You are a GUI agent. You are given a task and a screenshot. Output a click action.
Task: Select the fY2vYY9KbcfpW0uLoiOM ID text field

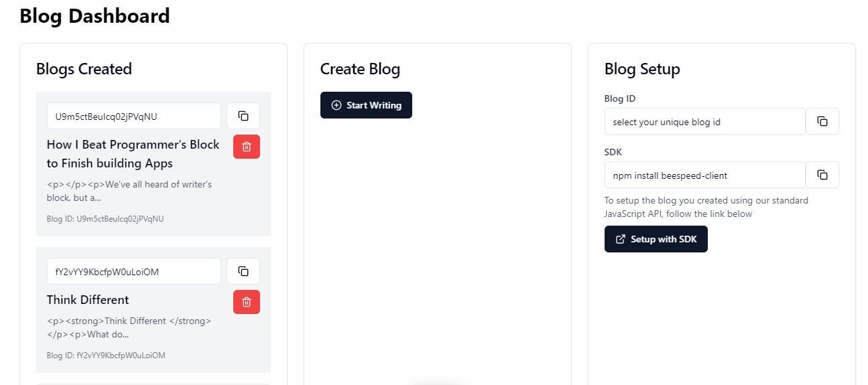coord(134,271)
